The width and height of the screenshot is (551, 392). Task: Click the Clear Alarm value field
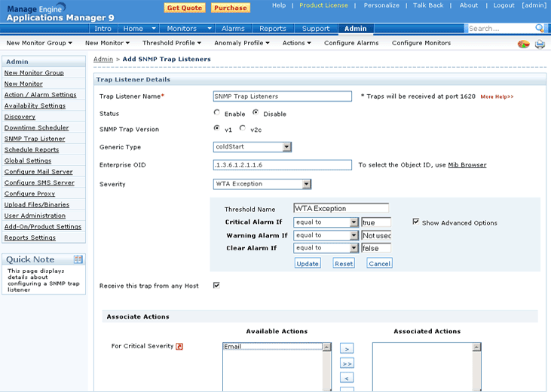(x=376, y=248)
